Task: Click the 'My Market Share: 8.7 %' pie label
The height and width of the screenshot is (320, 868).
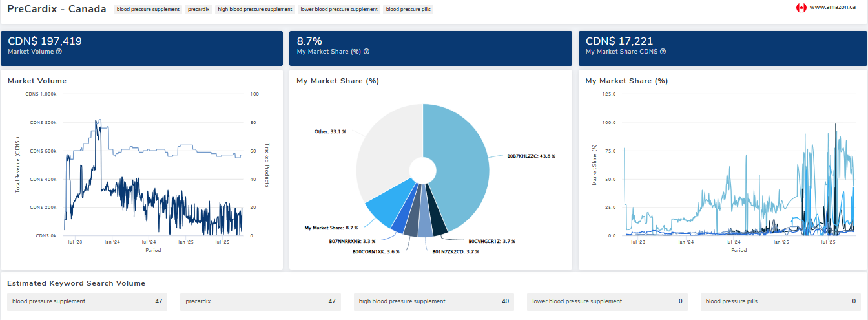Action: pyautogui.click(x=330, y=228)
